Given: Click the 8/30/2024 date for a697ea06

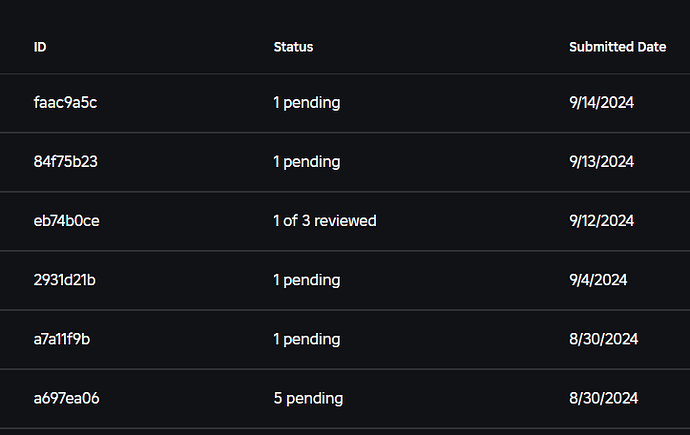Looking at the screenshot, I should coord(603,398).
